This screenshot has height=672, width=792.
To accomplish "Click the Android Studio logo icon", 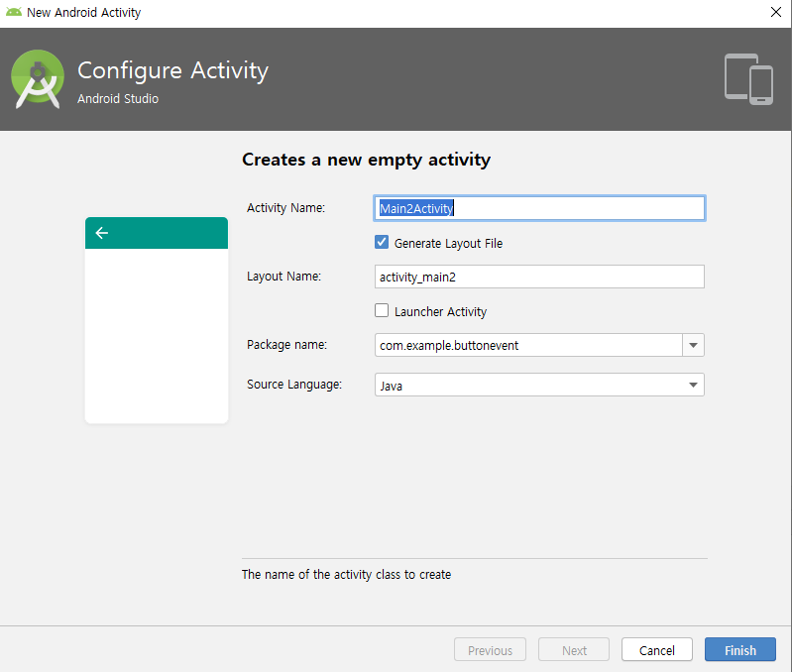I will [x=38, y=79].
